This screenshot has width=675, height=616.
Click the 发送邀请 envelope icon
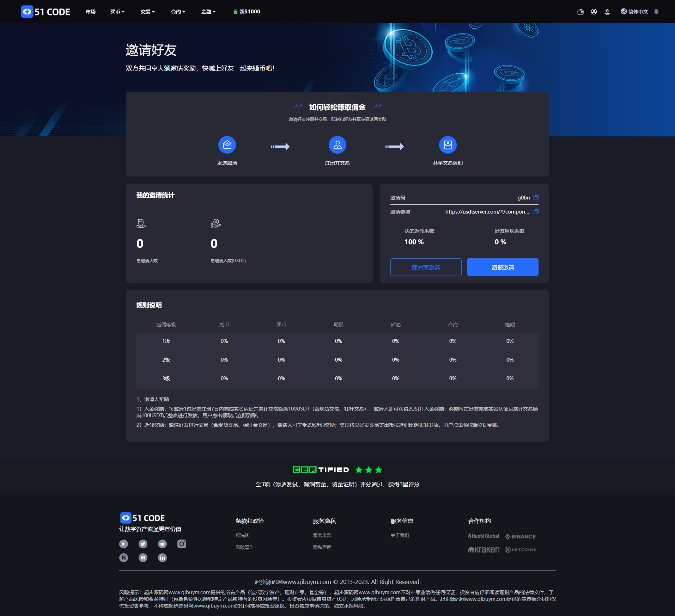coord(227,145)
